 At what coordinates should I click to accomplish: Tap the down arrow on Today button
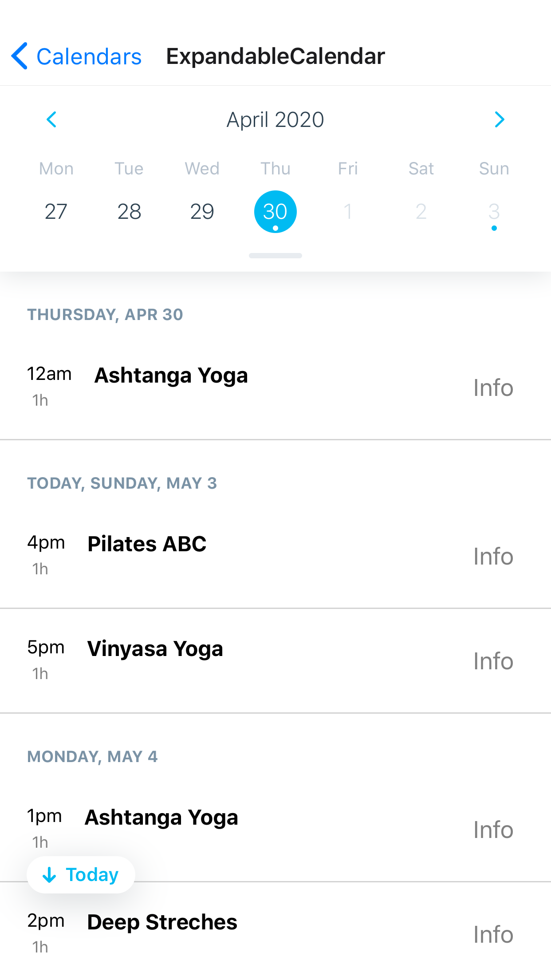point(49,875)
